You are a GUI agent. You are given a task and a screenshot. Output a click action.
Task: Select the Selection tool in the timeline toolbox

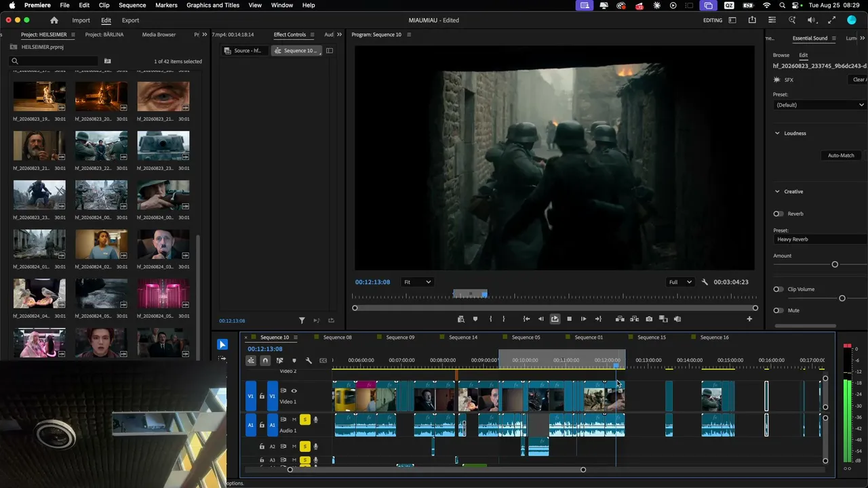[x=222, y=344]
